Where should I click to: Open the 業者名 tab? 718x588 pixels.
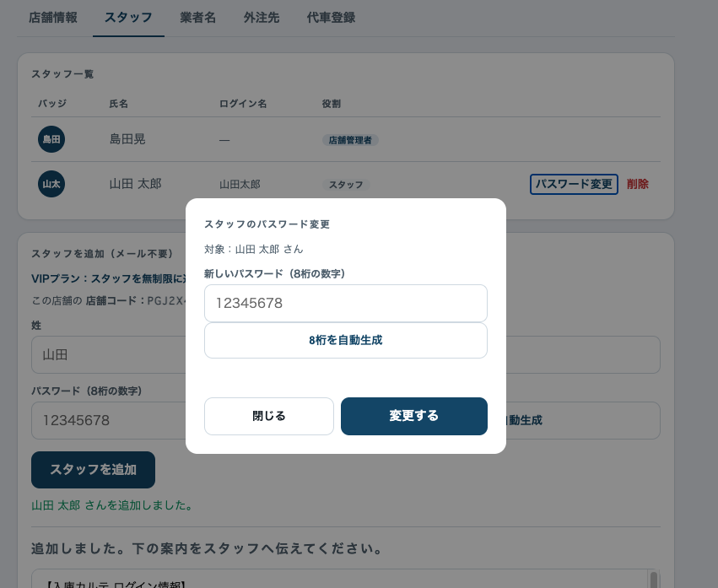click(197, 18)
